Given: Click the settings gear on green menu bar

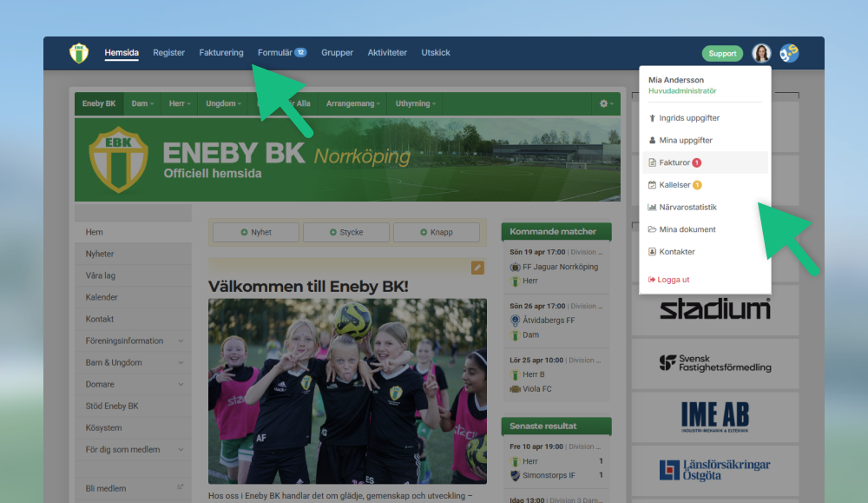Looking at the screenshot, I should [605, 103].
